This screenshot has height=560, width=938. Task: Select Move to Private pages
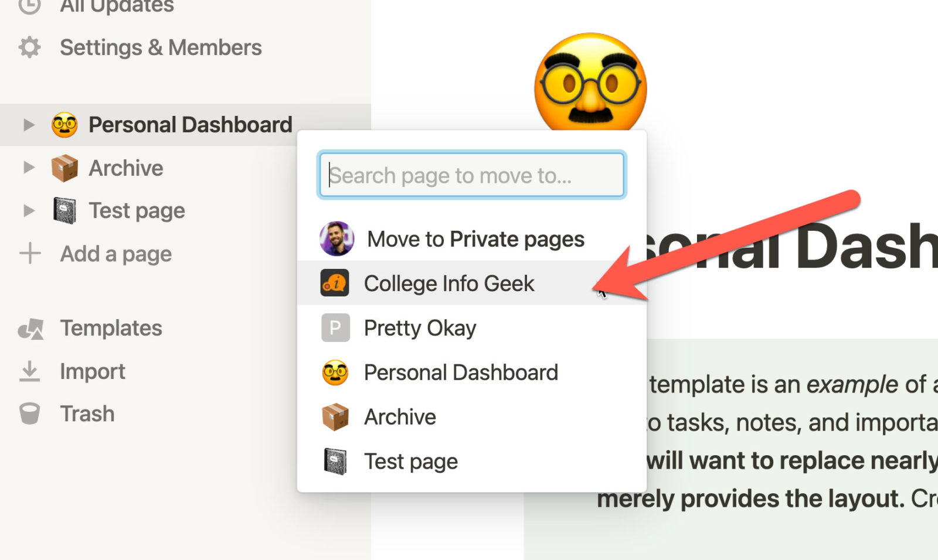[475, 238]
